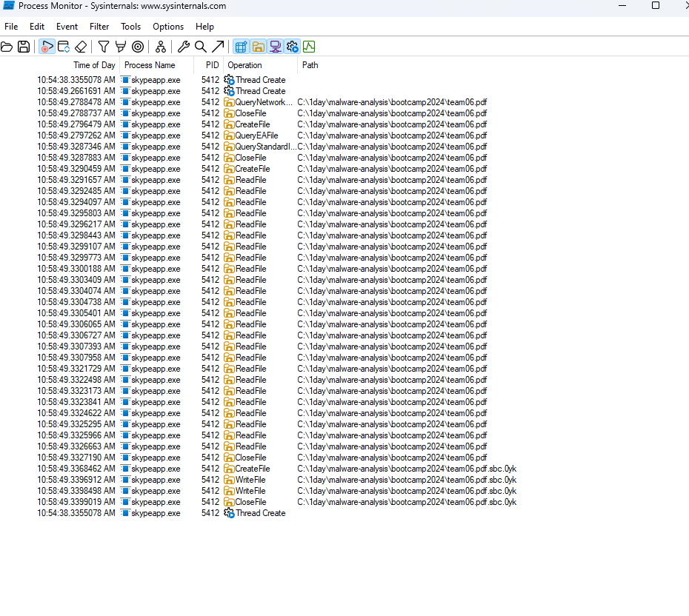Click the Find magnifier icon
The width and height of the screenshot is (689, 616).
(x=201, y=47)
